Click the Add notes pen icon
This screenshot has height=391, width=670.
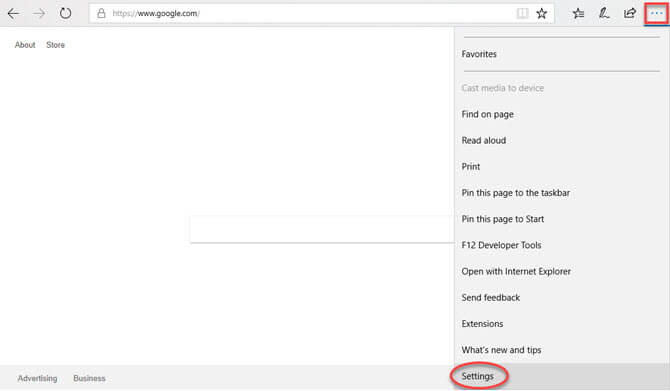pyautogui.click(x=603, y=14)
